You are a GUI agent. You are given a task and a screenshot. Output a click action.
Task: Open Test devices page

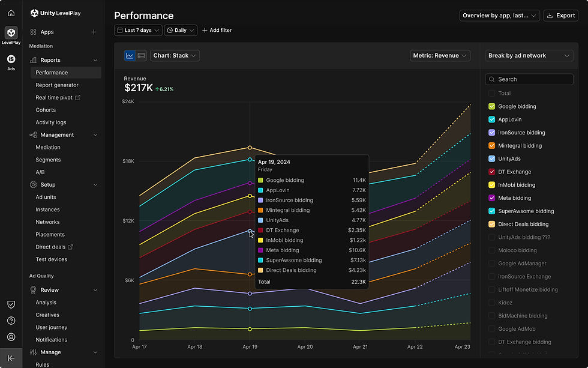pos(52,259)
